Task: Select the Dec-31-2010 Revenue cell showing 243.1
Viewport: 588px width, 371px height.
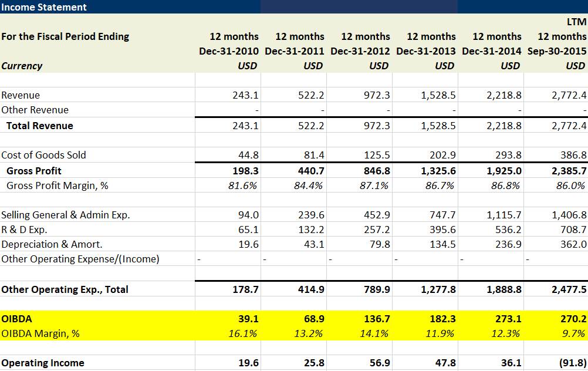Action: coord(245,95)
